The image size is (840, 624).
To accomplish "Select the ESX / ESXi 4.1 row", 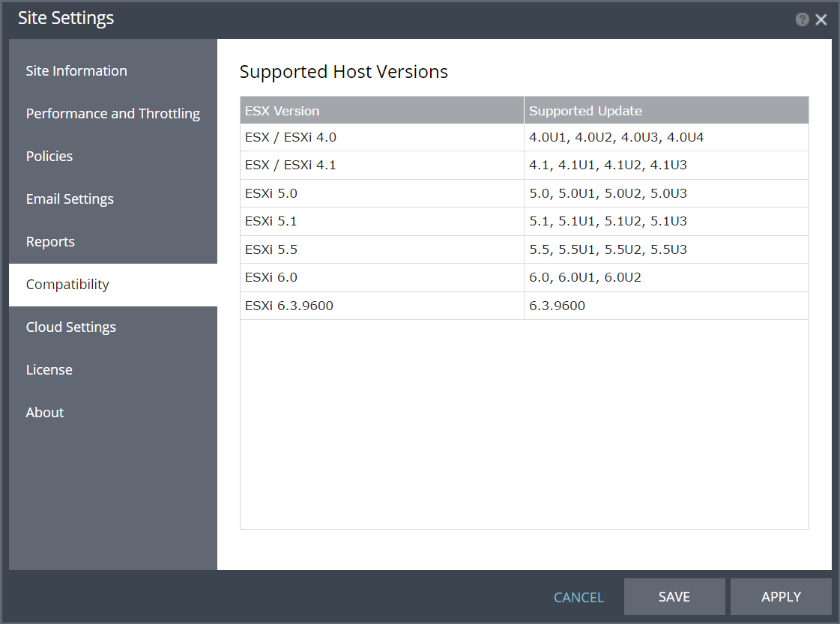I will tap(525, 166).
